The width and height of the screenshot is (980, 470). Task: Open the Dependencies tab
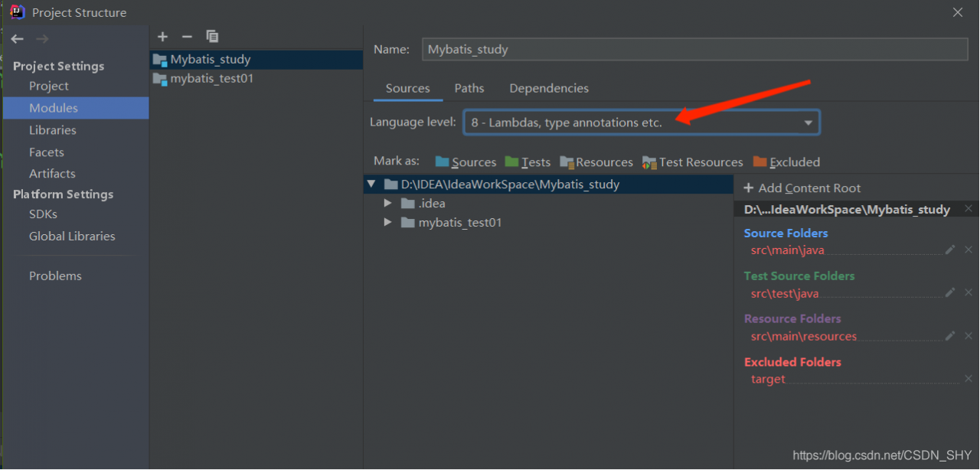click(549, 88)
